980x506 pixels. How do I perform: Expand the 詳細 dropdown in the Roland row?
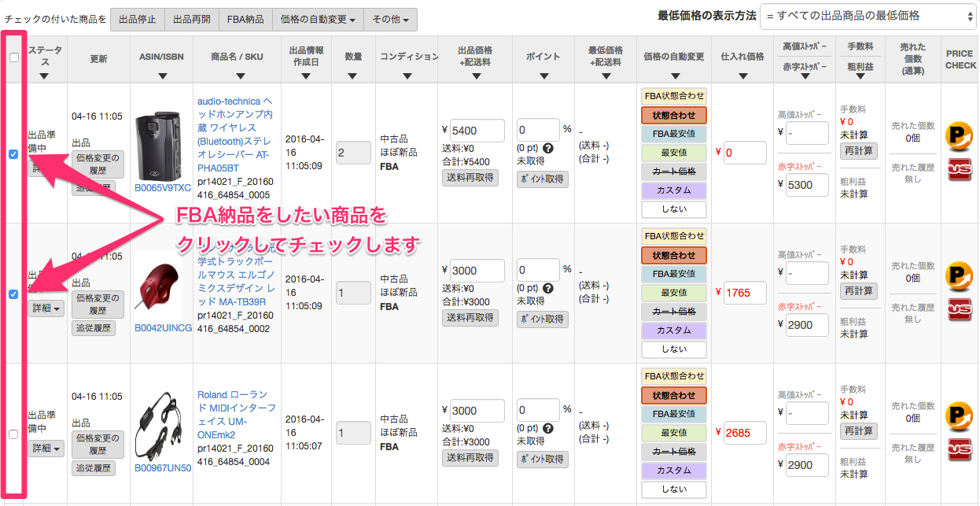click(x=47, y=448)
